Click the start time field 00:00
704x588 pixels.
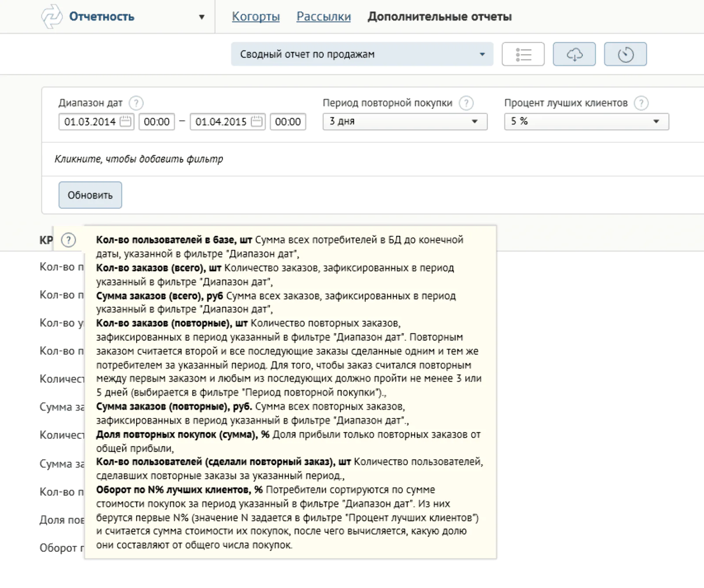157,122
